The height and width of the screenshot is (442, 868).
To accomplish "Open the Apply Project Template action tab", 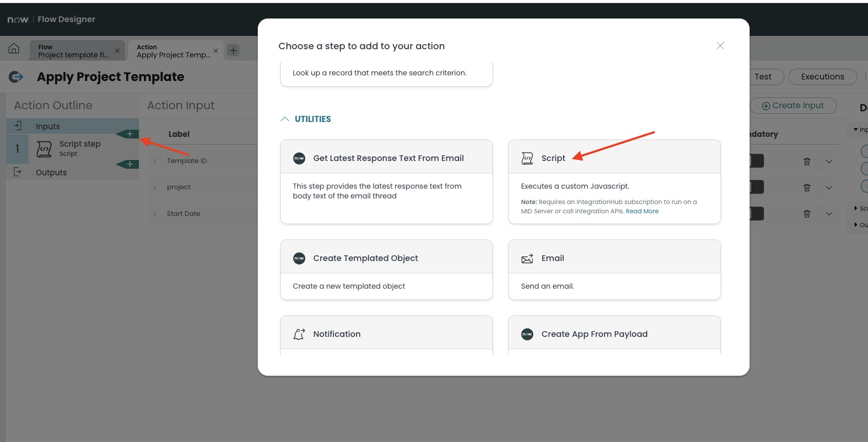I will [x=173, y=50].
